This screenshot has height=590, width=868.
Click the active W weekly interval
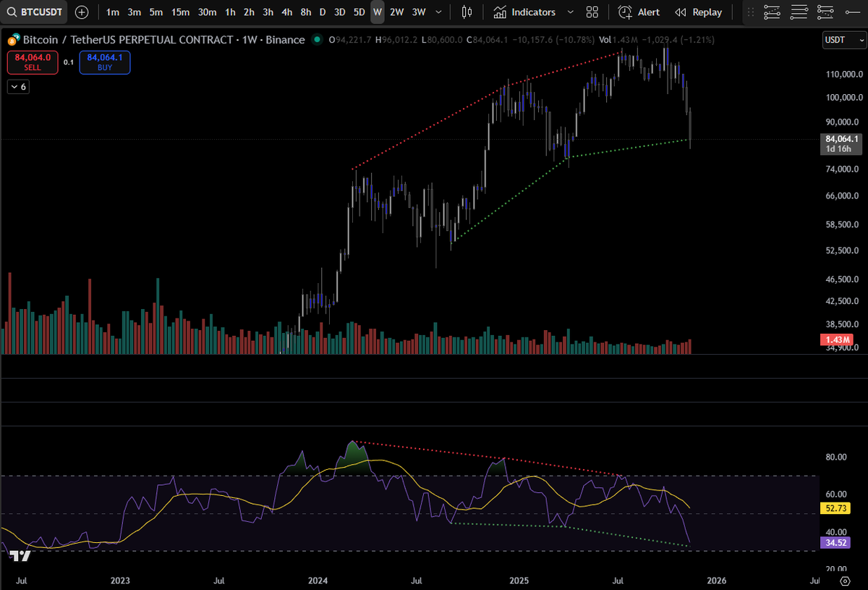click(378, 12)
